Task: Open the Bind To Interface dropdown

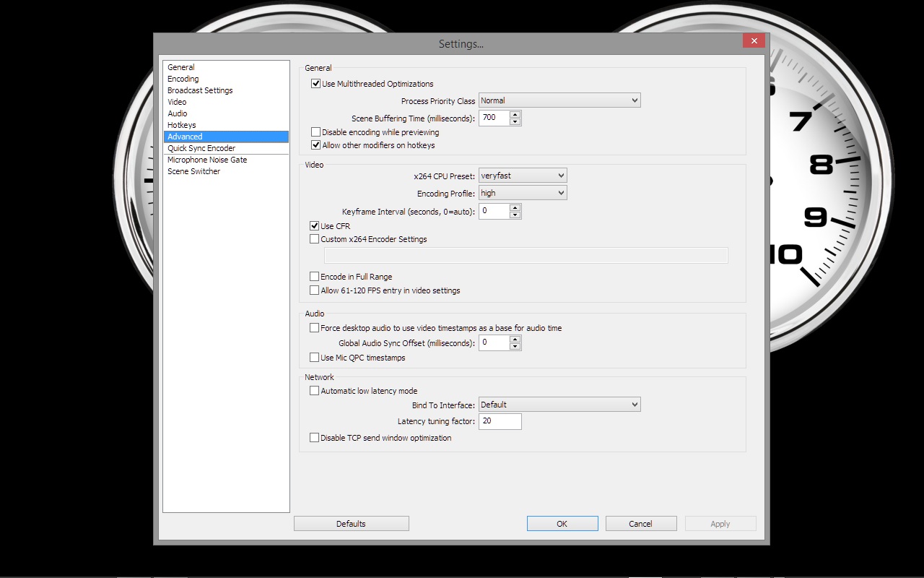Action: click(x=559, y=405)
